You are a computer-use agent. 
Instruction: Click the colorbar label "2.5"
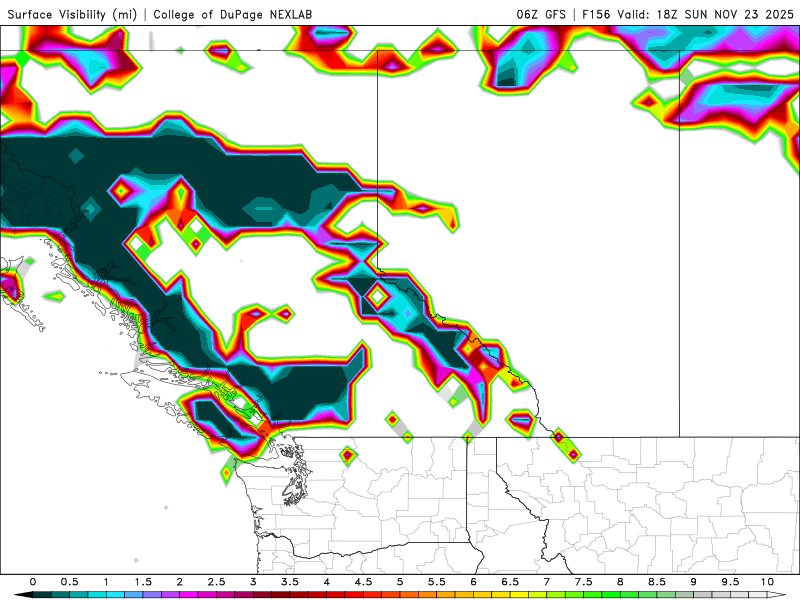(x=216, y=582)
